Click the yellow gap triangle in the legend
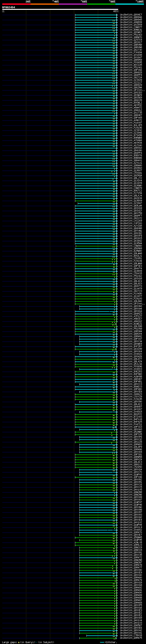The width and height of the screenshot is (146, 644). tap(19, 642)
